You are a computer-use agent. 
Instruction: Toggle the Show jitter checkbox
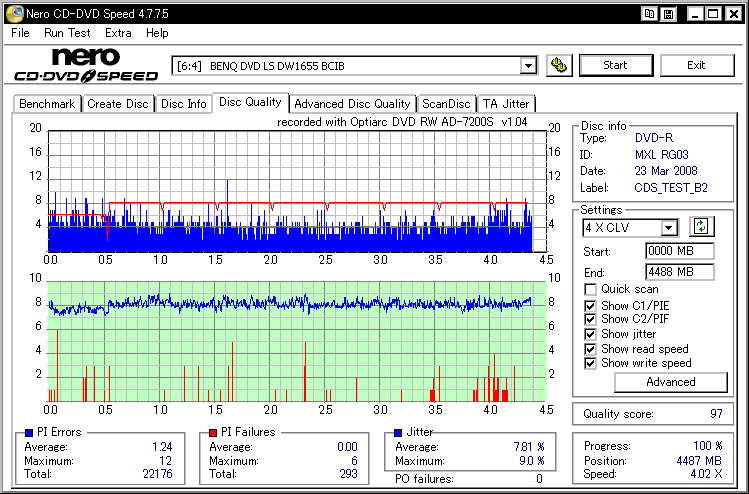point(590,334)
